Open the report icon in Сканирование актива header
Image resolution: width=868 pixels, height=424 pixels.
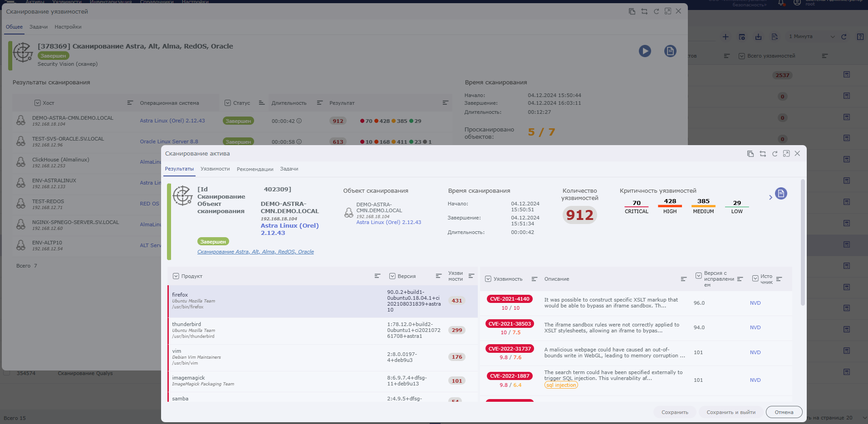[x=781, y=194]
